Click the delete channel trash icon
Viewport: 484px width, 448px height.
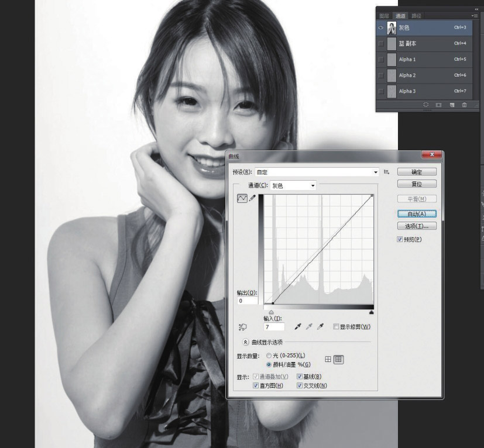pyautogui.click(x=465, y=105)
